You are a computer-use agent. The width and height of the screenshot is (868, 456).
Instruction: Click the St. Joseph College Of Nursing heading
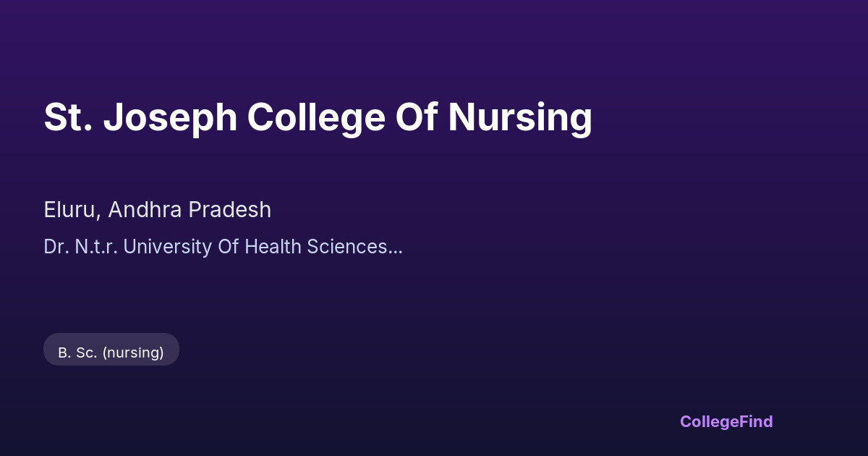[318, 117]
